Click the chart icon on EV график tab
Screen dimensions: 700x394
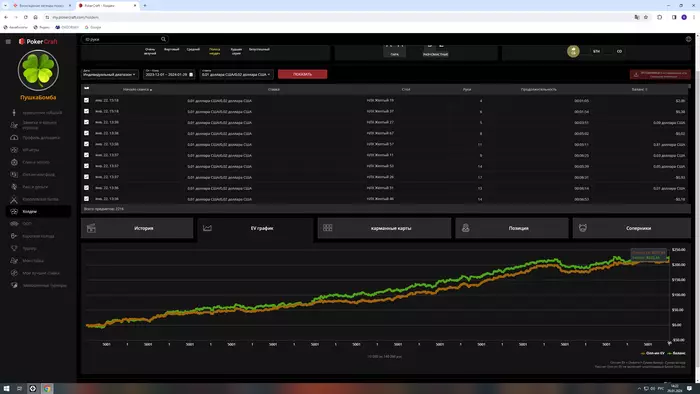click(207, 228)
